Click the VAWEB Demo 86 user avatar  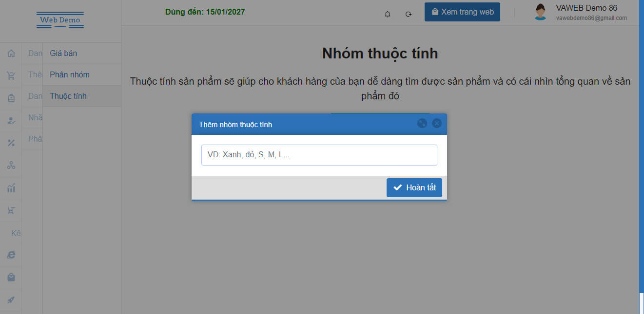click(x=540, y=12)
